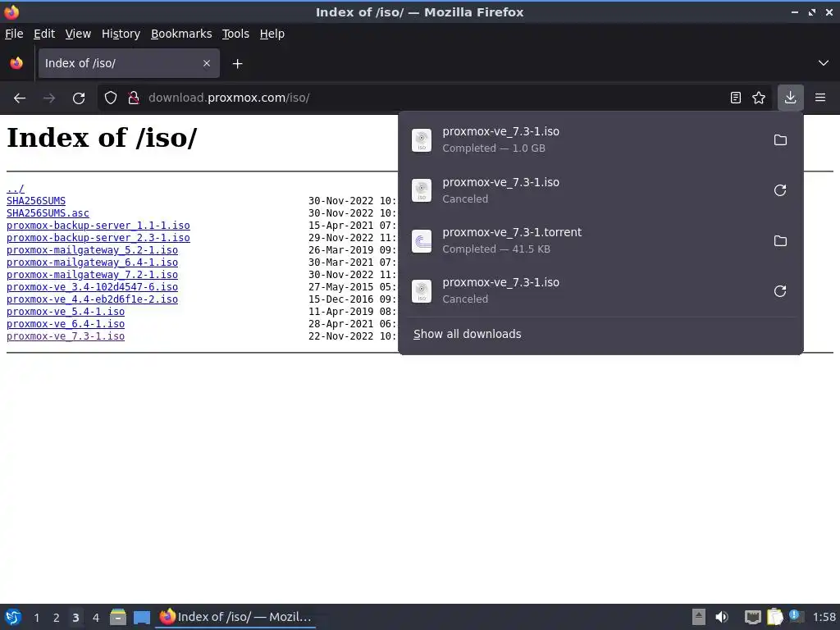Click the insecure connection padlock icon
This screenshot has width=840, height=630.
134,98
